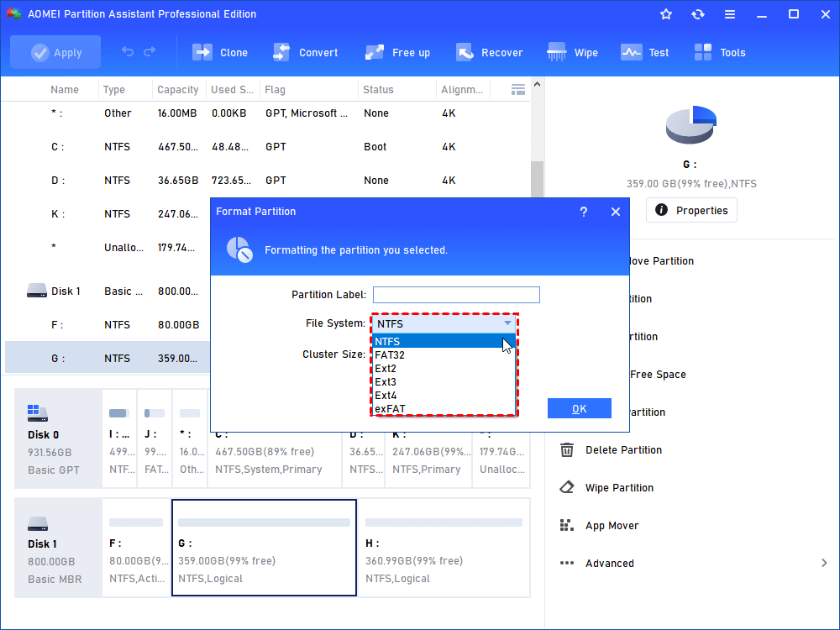Click the partition list scrollbar thumb

tap(537, 180)
